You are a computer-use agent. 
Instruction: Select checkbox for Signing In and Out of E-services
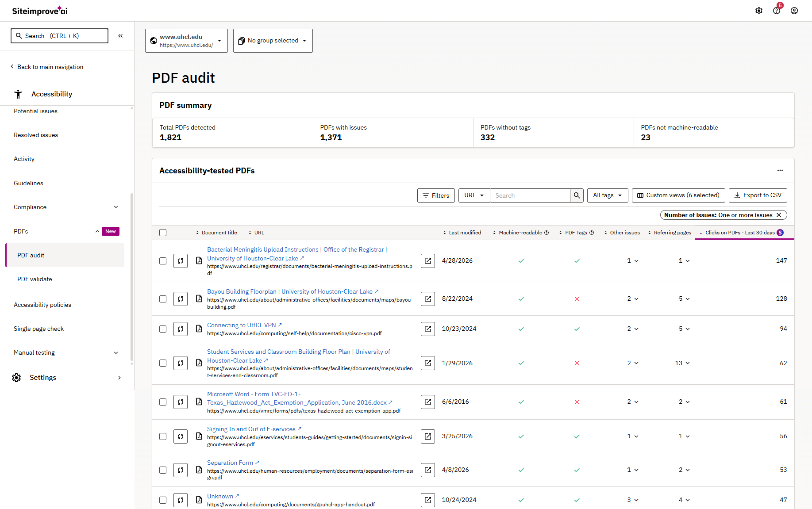tap(163, 436)
